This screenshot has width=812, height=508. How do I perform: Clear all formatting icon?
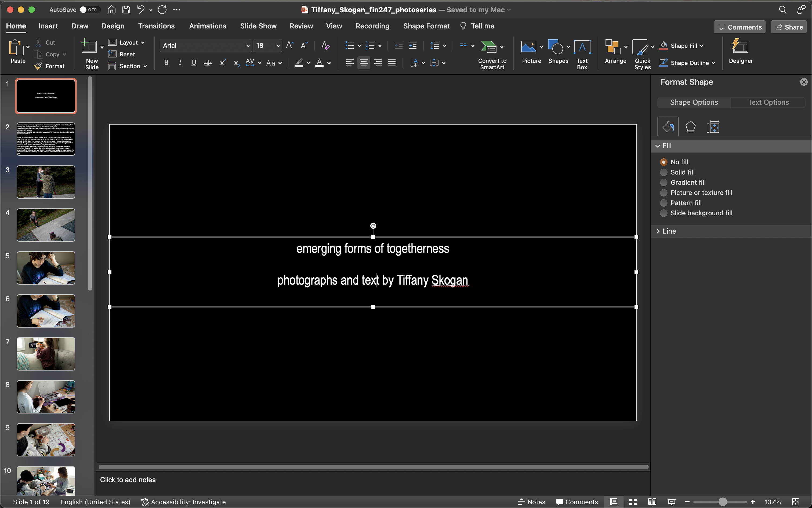point(325,45)
